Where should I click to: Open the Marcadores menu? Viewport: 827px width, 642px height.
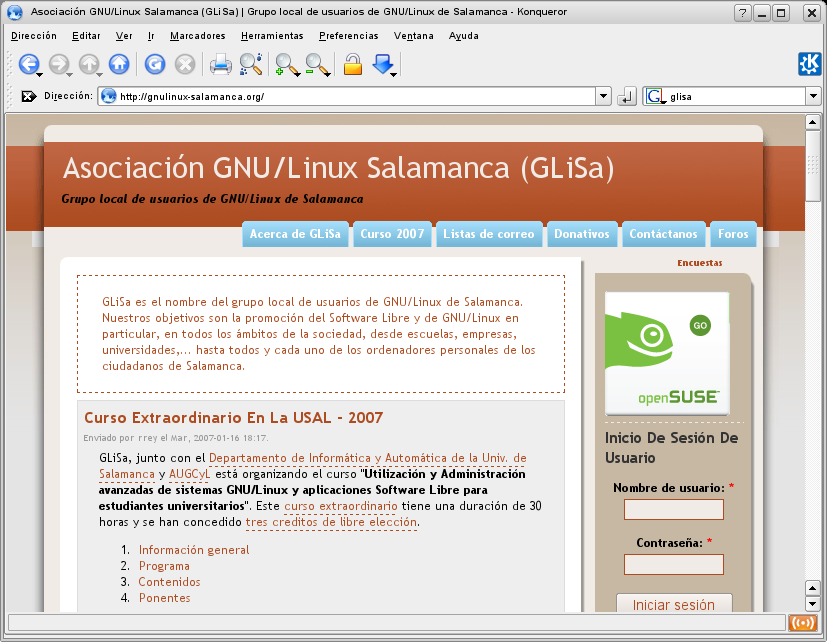197,36
